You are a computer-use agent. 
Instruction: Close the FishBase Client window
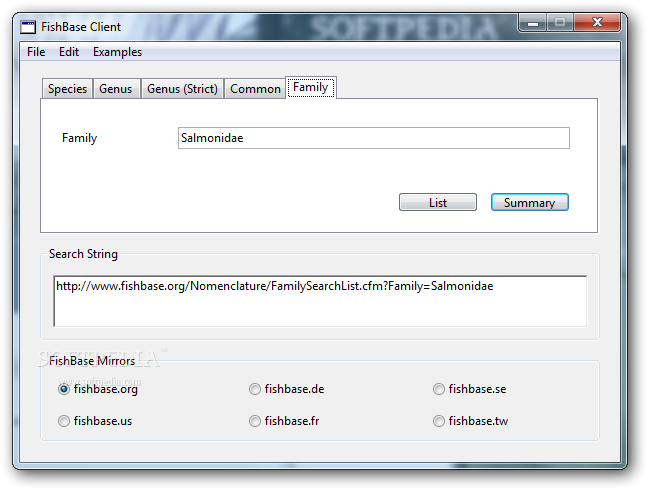597,22
